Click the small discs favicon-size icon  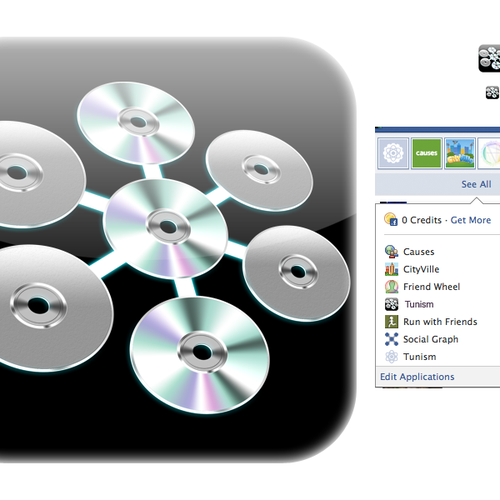[x=492, y=92]
